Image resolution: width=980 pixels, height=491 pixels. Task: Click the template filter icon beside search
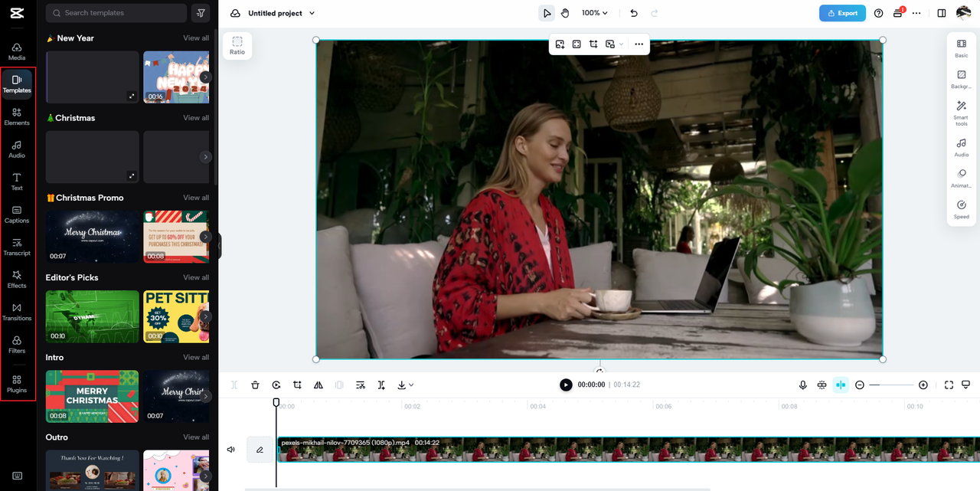[x=201, y=13]
